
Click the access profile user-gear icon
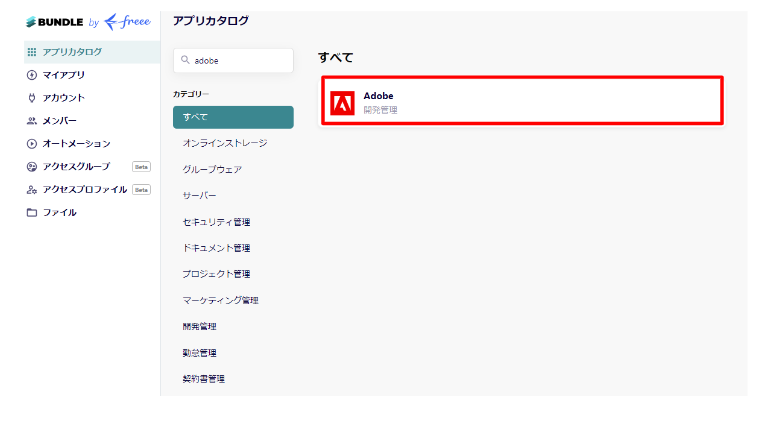(x=32, y=189)
